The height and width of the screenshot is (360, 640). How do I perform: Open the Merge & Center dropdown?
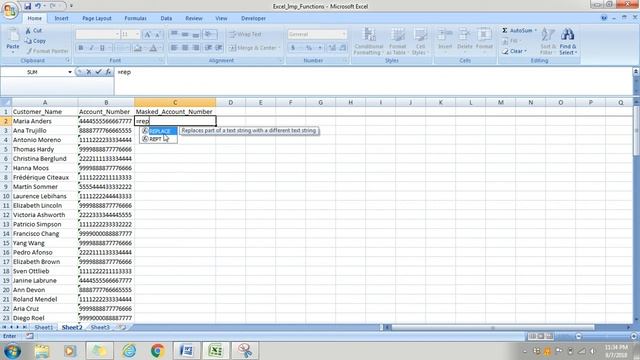(x=280, y=48)
